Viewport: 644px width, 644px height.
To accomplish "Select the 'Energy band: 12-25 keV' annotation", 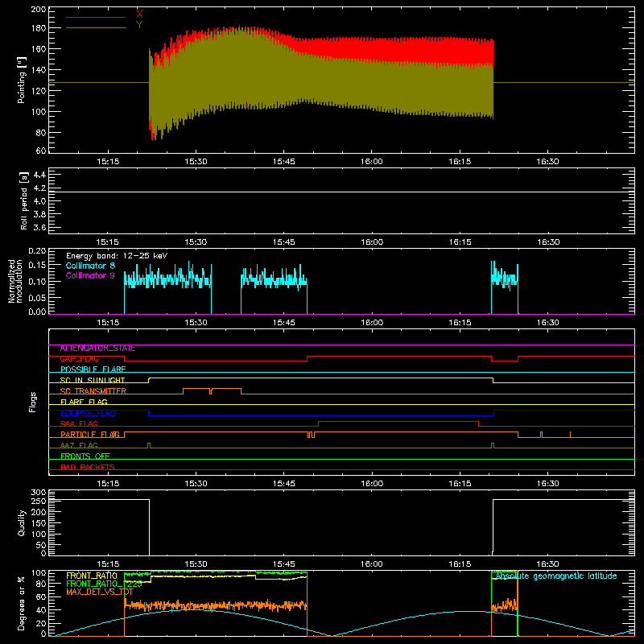I will pos(117,256).
